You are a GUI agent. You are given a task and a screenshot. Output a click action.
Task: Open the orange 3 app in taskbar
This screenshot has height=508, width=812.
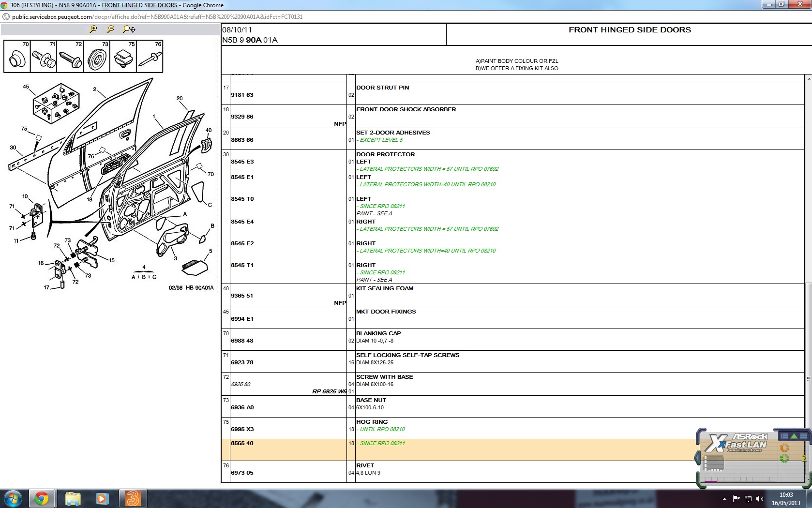click(x=133, y=498)
